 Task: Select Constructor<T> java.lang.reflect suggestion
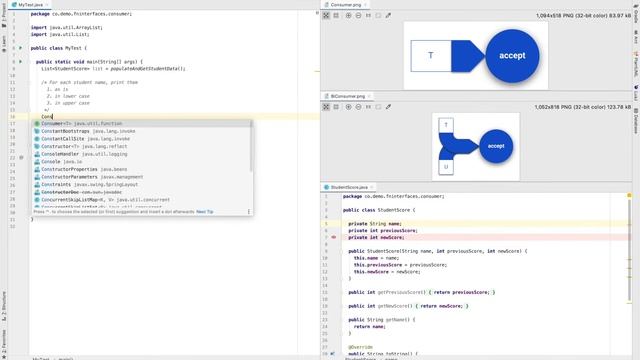point(142,146)
